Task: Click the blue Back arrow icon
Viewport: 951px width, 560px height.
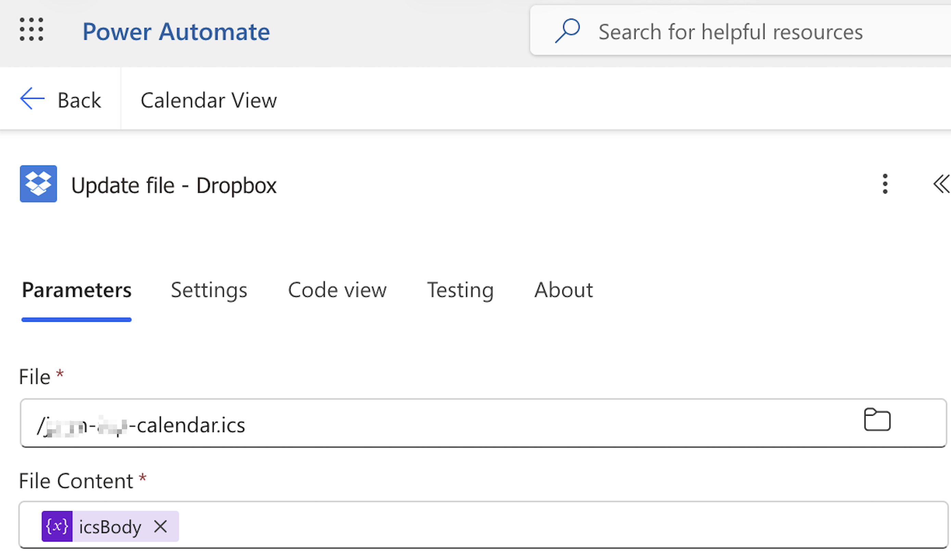Action: pyautogui.click(x=32, y=99)
